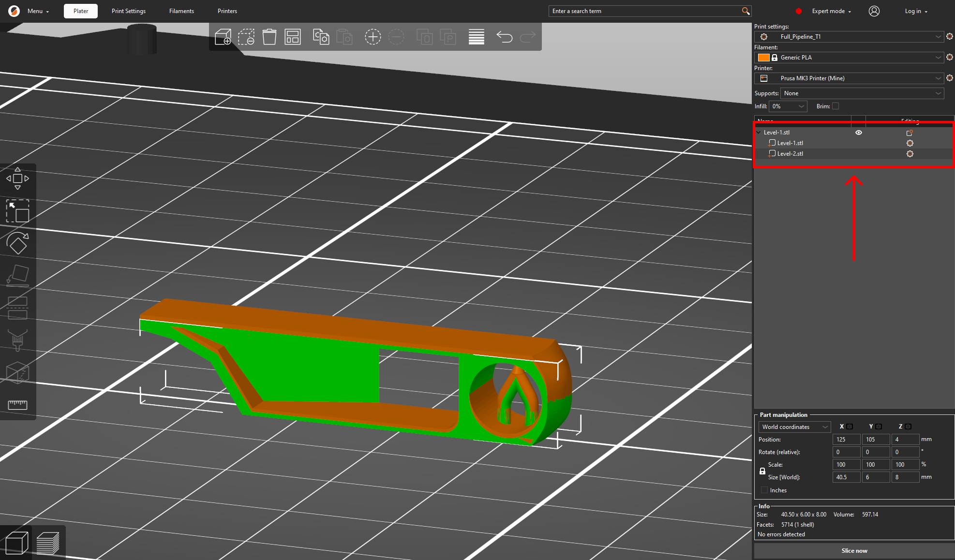The height and width of the screenshot is (560, 955).
Task: Open settings for Level-2.stl part
Action: 910,154
